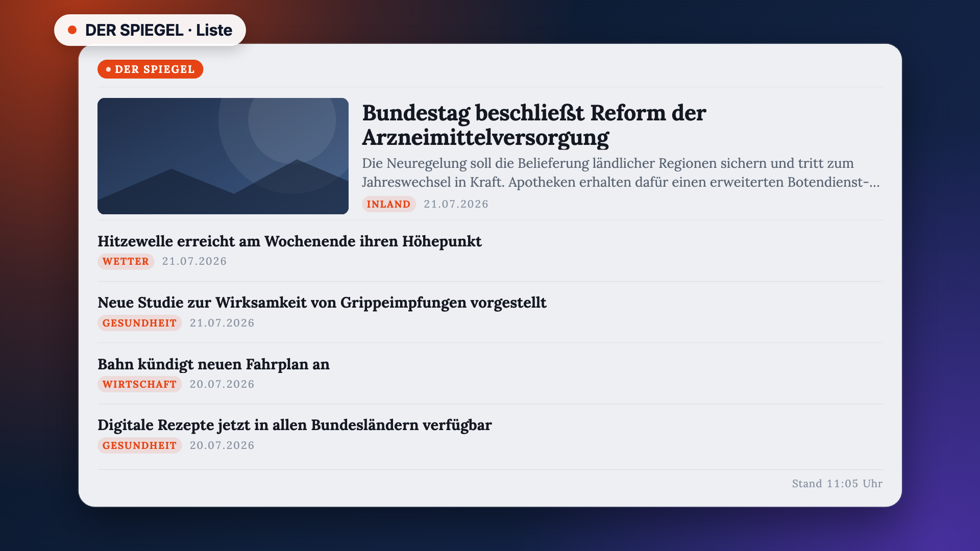This screenshot has width=980, height=551.
Task: Click the WETTER category tag
Action: 126,261
